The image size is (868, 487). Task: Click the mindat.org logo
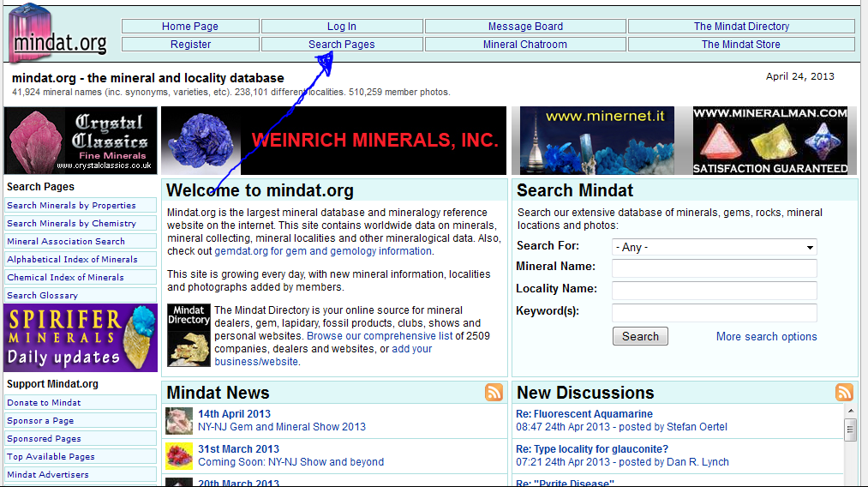point(59,34)
